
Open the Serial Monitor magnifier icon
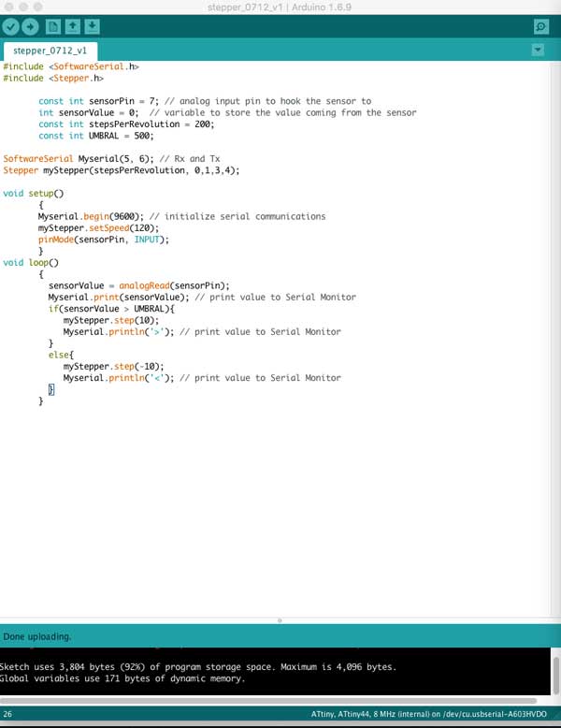coord(541,27)
